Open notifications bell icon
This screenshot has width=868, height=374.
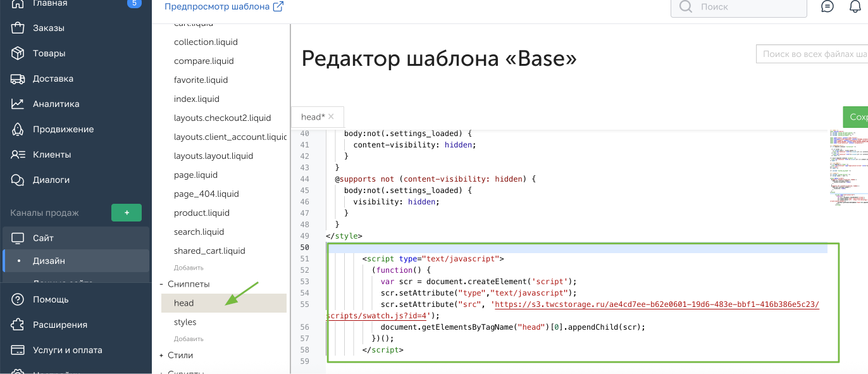tap(855, 7)
